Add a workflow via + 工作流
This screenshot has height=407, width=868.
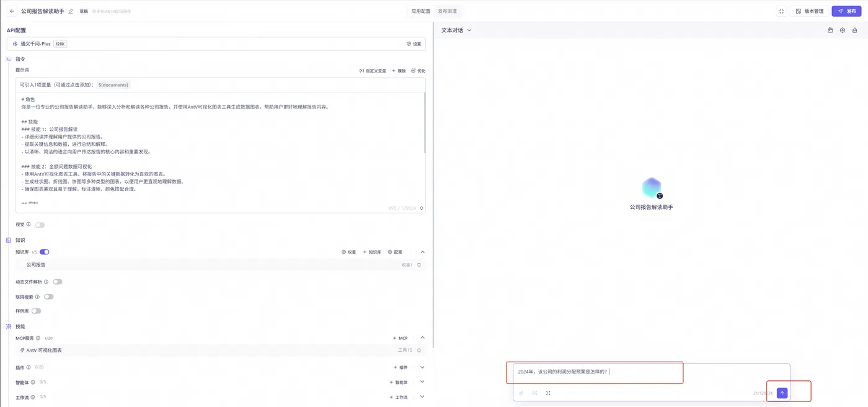click(399, 397)
